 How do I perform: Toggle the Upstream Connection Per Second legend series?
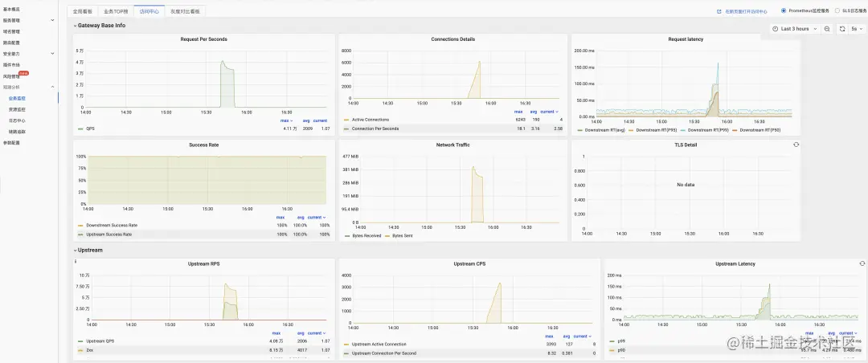(x=383, y=353)
